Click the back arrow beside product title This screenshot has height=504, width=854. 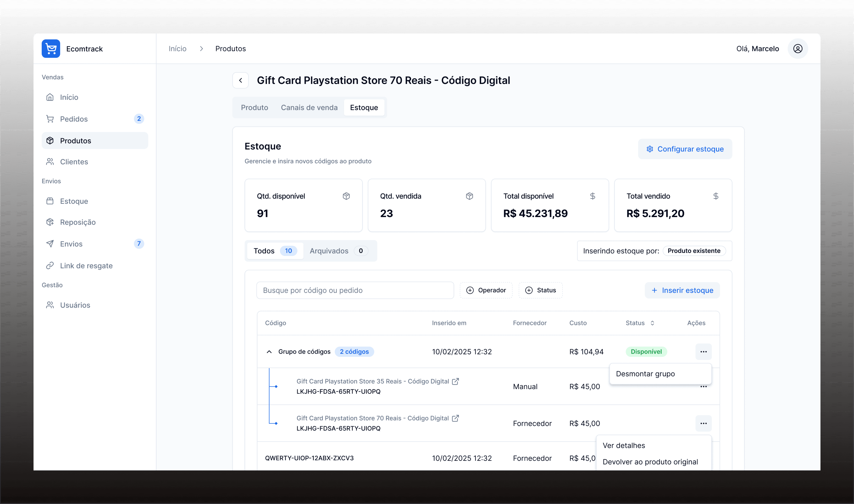240,80
